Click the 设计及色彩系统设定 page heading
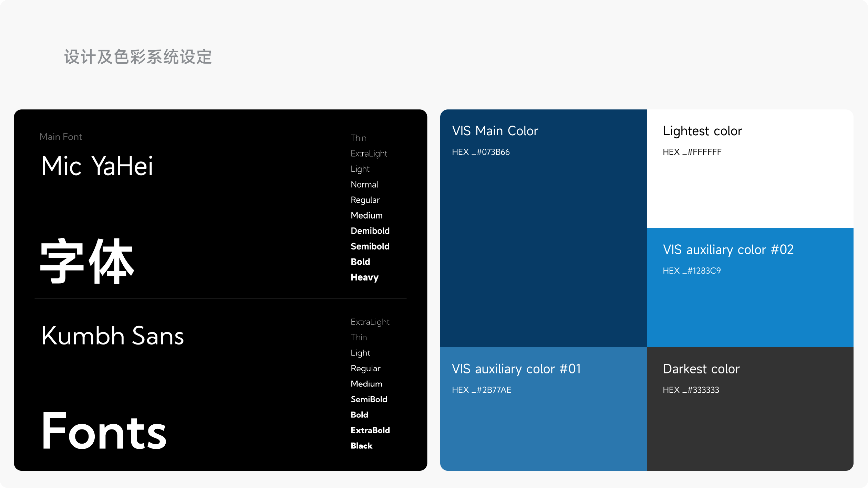 138,57
